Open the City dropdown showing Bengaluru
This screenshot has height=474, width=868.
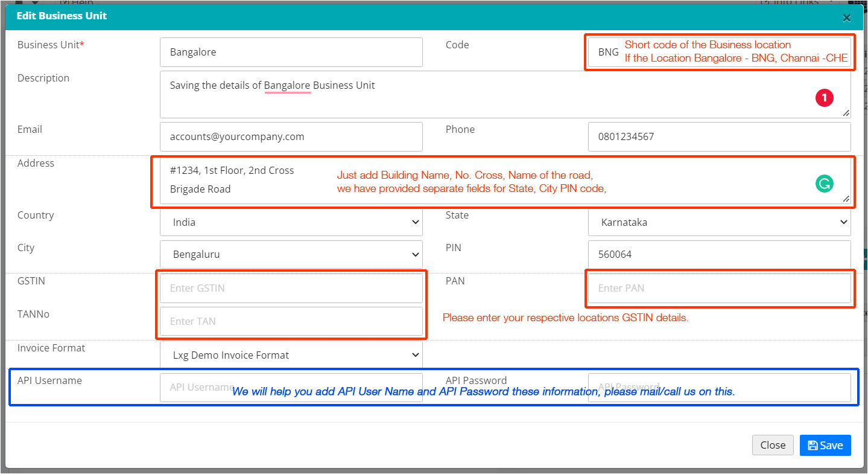tap(291, 254)
